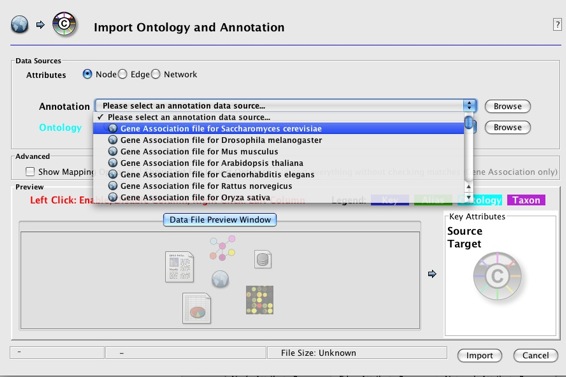Click the text document icon in the preview
566x377 pixels.
(x=179, y=267)
